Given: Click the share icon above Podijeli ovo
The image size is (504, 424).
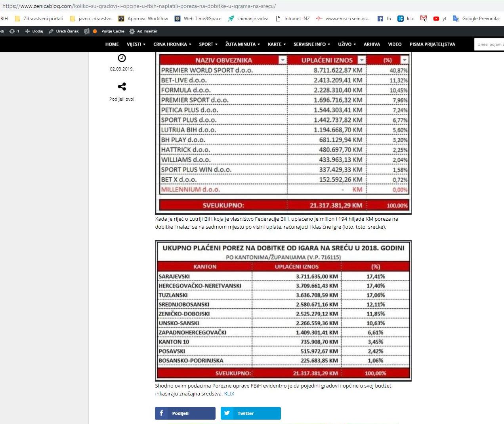Looking at the screenshot, I should [122, 86].
